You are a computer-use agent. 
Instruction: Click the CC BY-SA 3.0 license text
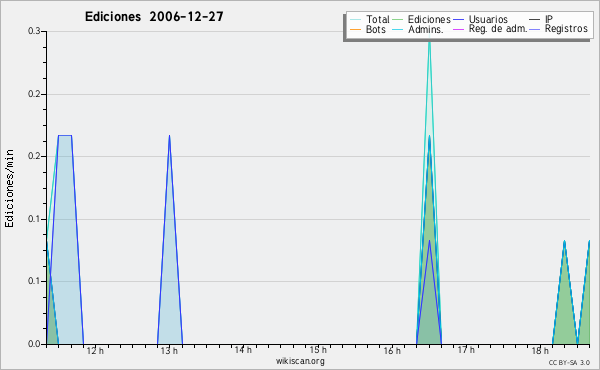tap(569, 362)
